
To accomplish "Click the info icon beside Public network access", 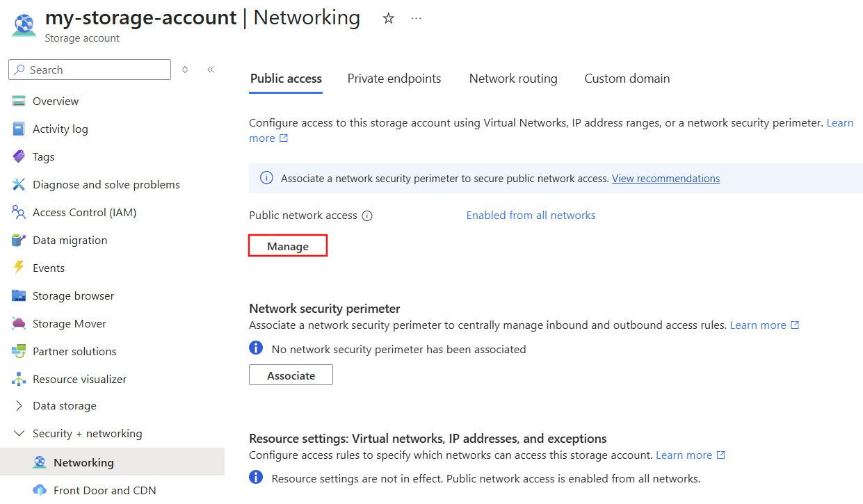I will (367, 216).
